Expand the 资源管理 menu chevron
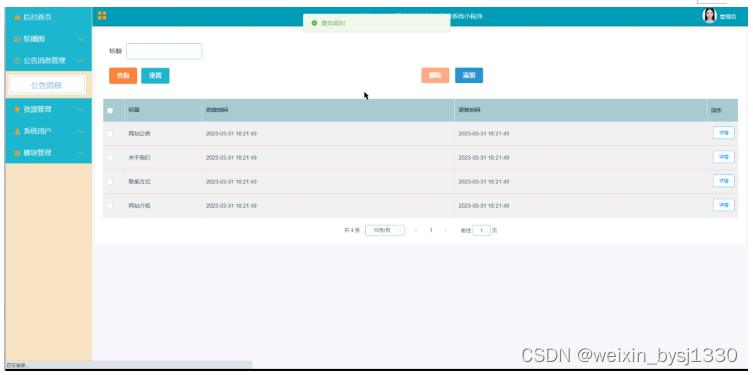Image resolution: width=753 pixels, height=375 pixels. (x=81, y=109)
